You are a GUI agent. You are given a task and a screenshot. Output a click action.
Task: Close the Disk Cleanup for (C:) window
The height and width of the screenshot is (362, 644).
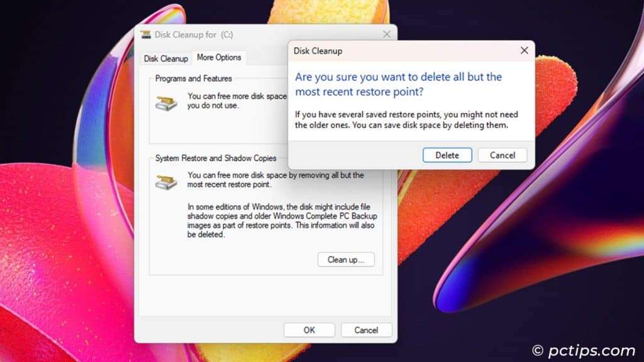pyautogui.click(x=387, y=34)
